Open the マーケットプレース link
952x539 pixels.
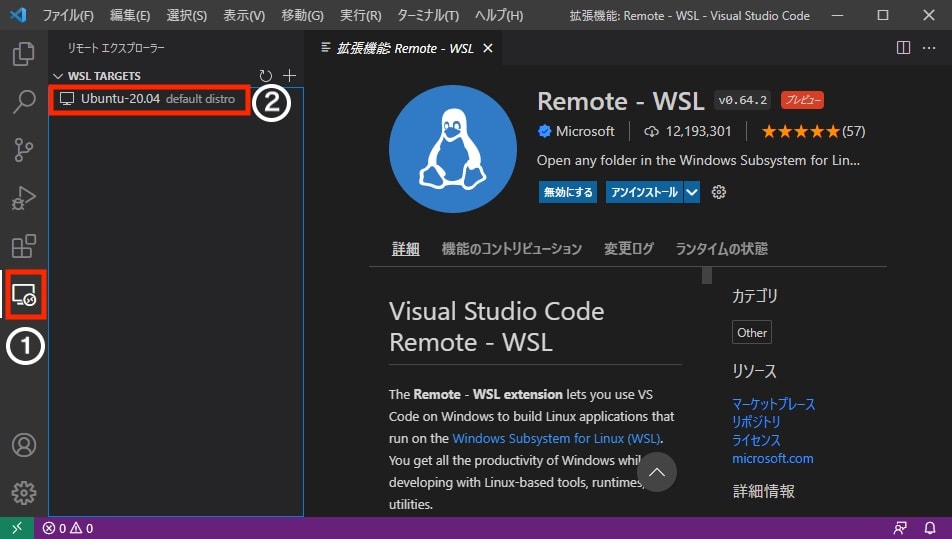[774, 404]
